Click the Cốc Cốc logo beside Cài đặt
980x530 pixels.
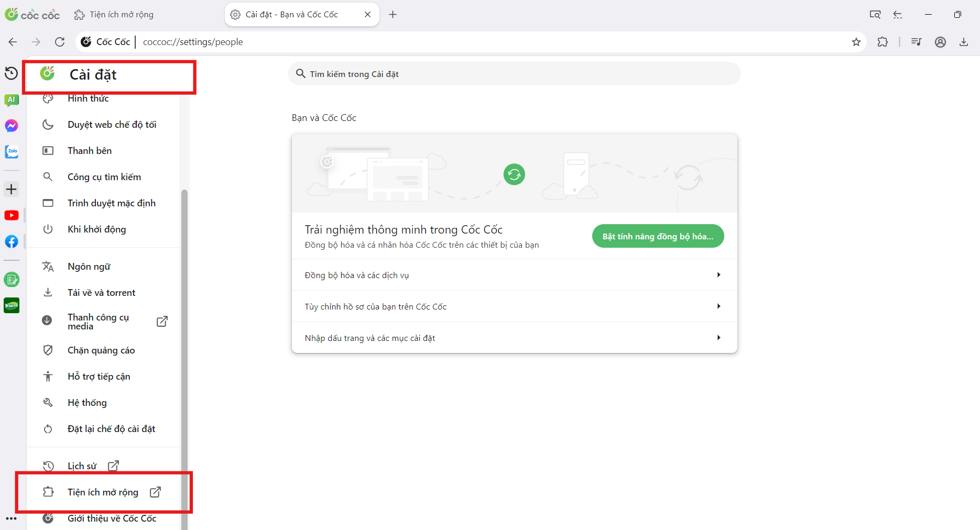coord(47,74)
